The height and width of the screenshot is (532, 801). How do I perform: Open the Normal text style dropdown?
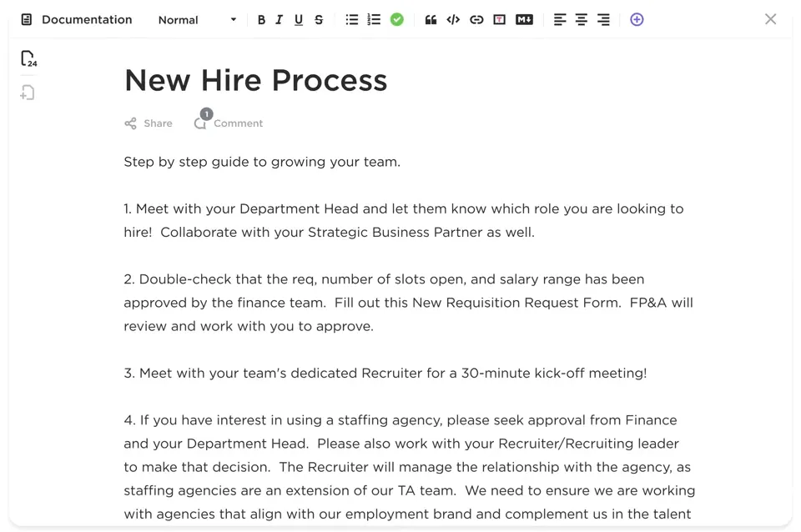197,20
